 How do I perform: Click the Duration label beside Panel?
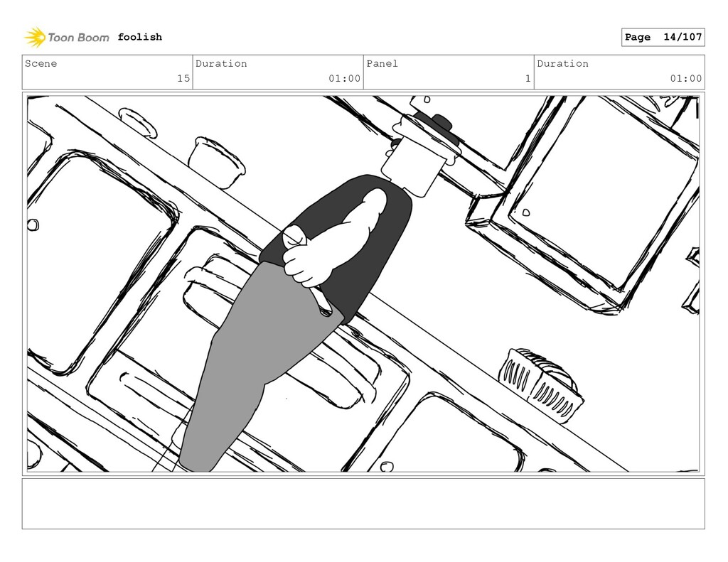(563, 63)
